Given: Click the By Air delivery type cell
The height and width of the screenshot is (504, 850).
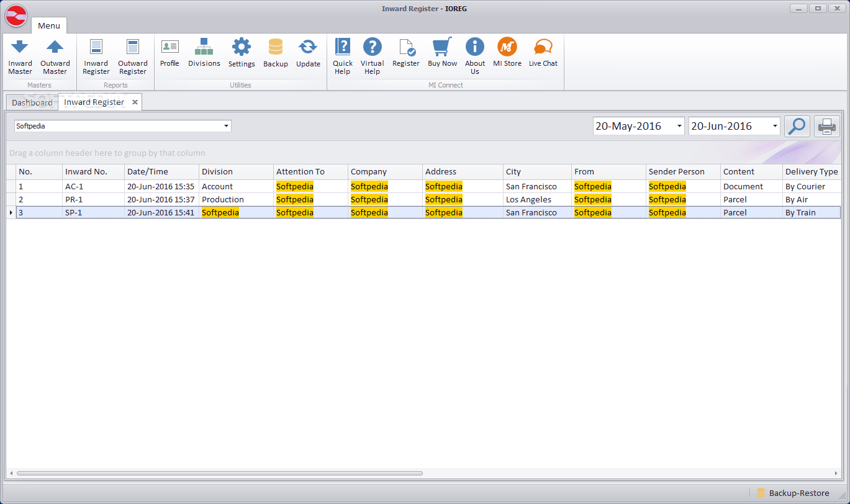Looking at the screenshot, I should (x=812, y=200).
